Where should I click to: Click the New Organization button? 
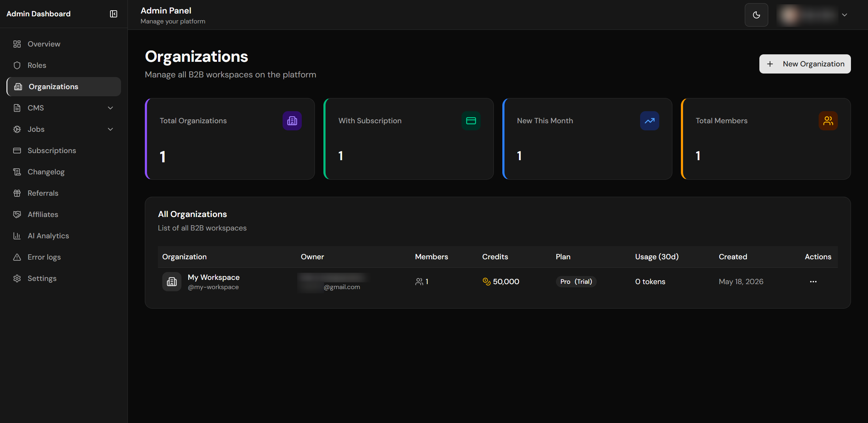click(805, 64)
